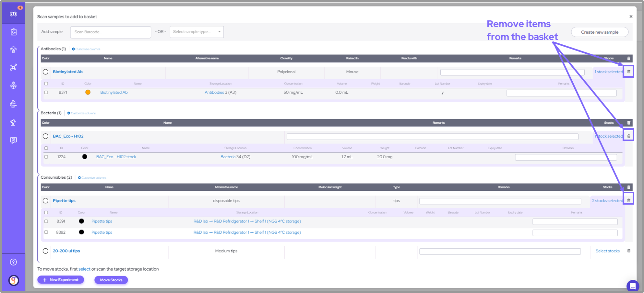This screenshot has height=293, width=644.
Task: Open the Select sample type dropdown
Action: coord(197,32)
